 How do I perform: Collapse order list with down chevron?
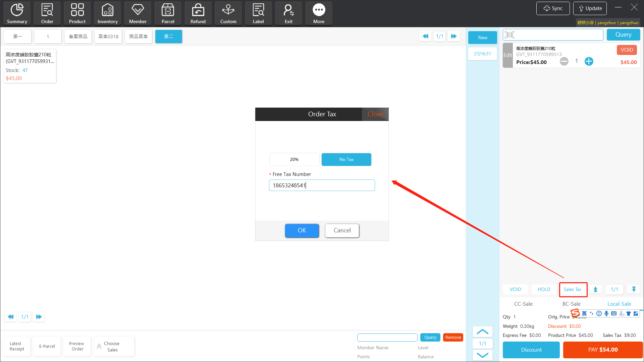[x=482, y=355]
